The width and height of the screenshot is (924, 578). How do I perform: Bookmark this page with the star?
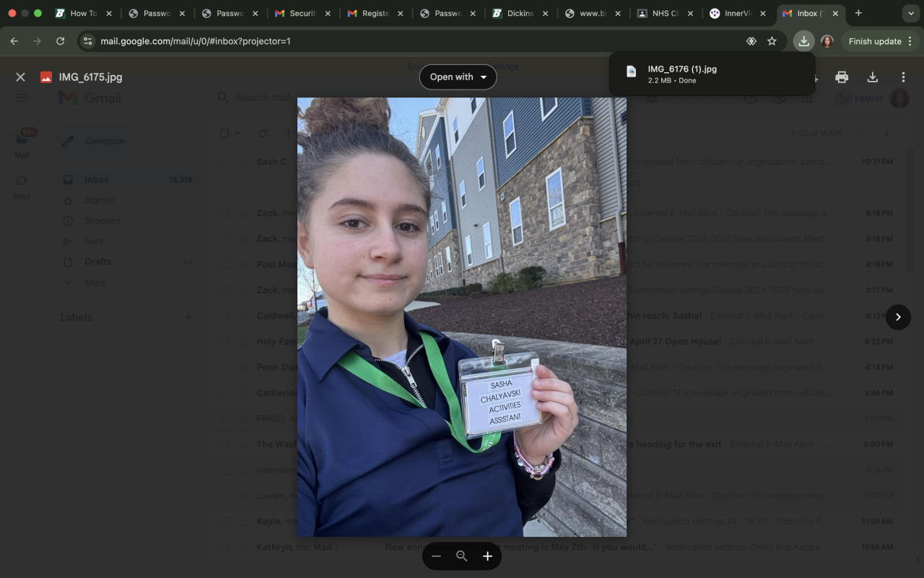pos(772,41)
